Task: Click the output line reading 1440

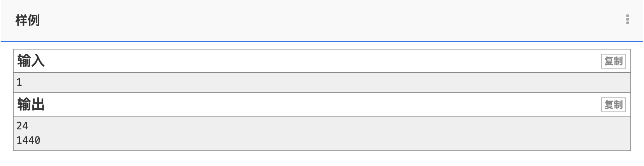Action: (x=28, y=140)
